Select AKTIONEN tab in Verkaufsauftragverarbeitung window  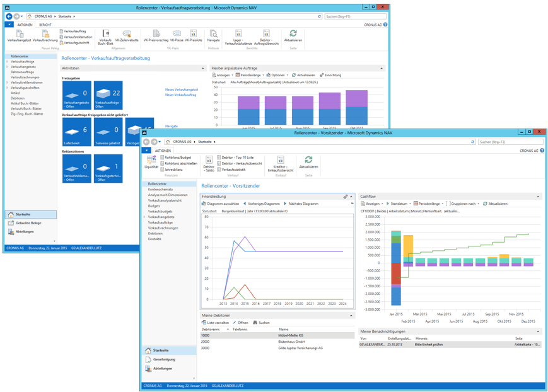[25, 25]
